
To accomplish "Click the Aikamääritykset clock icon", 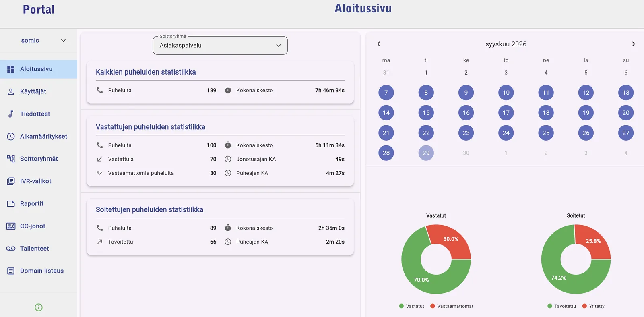I will click(x=11, y=137).
